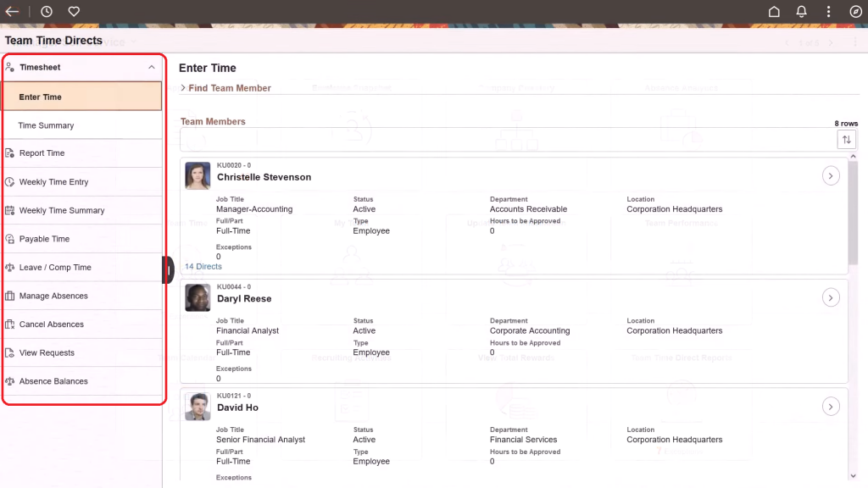Collapse the Timesheet section chevron
868x488 pixels.
[x=151, y=67]
